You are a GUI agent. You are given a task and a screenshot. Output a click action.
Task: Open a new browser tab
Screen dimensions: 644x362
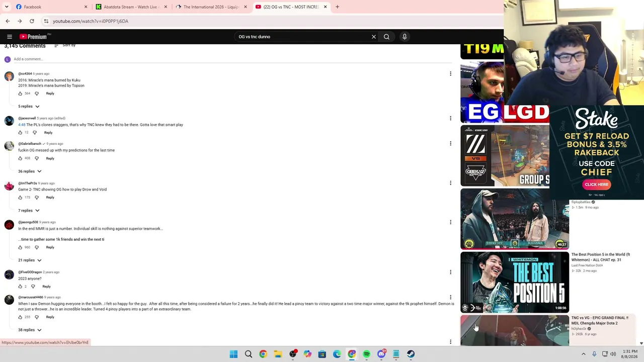coord(337,7)
